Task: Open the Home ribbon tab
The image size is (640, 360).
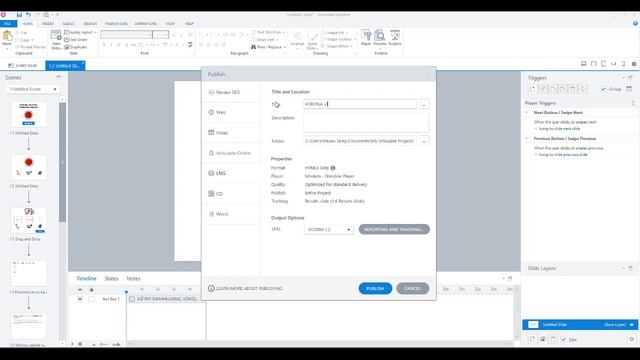Action: pos(27,24)
